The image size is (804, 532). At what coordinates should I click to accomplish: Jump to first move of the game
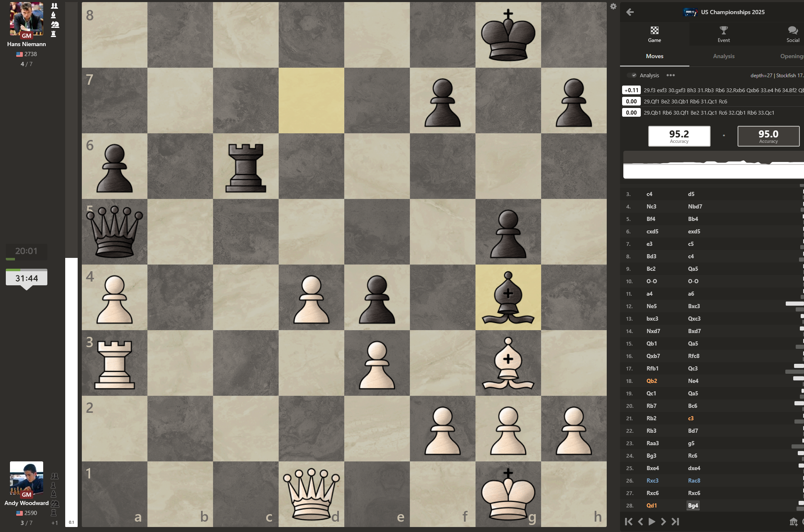[629, 522]
